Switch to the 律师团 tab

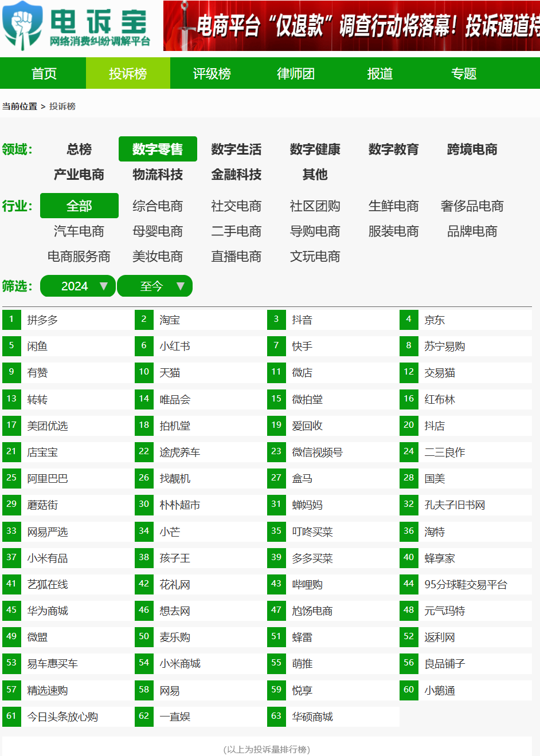coord(296,73)
